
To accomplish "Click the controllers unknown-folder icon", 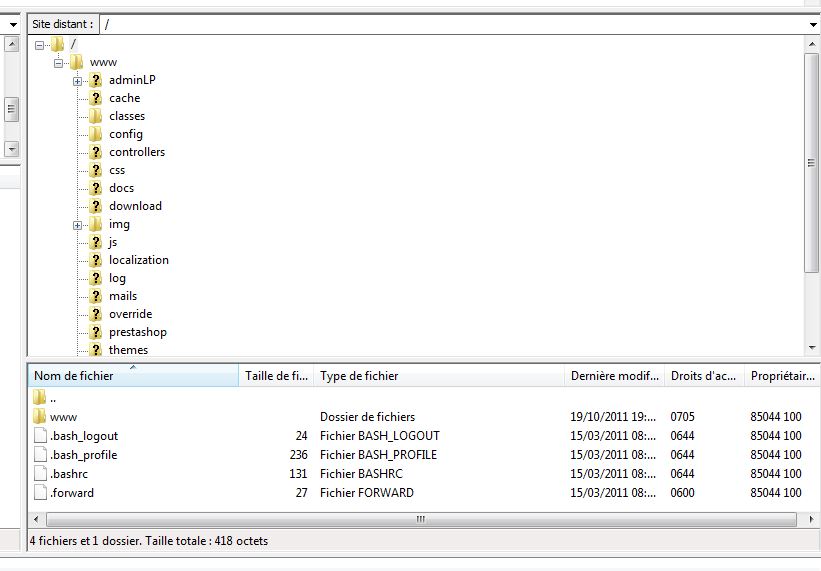I will (95, 152).
